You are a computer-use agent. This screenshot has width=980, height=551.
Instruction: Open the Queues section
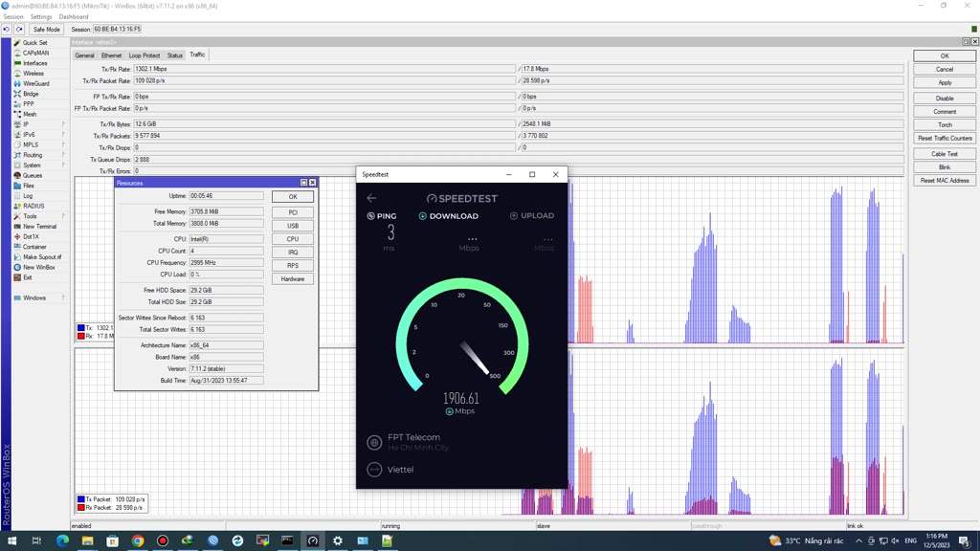click(x=32, y=175)
